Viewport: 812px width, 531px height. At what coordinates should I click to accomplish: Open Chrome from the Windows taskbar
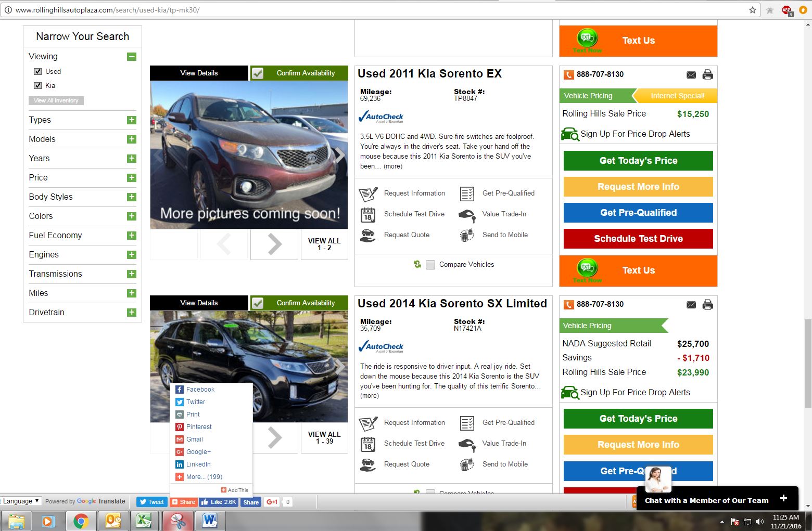[x=81, y=521]
